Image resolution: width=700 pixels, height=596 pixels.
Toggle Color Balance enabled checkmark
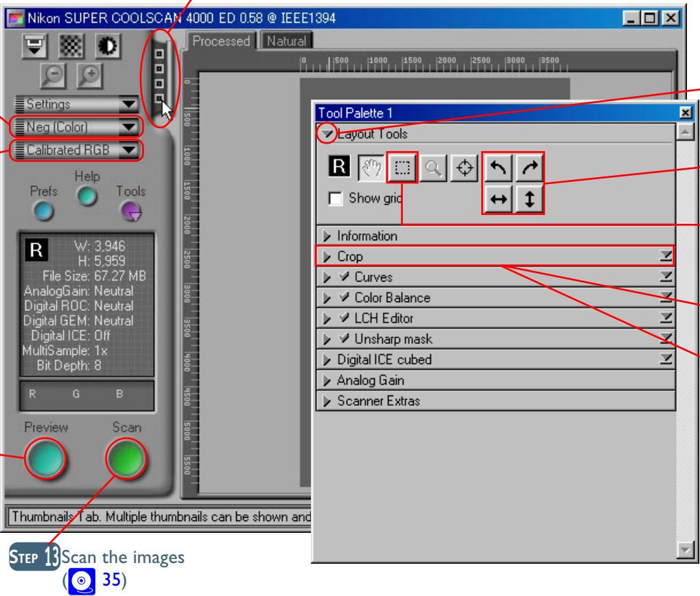(x=344, y=297)
